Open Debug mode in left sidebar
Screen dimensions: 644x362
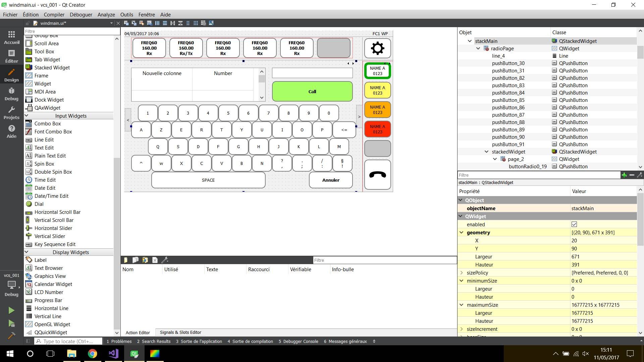[x=11, y=94]
